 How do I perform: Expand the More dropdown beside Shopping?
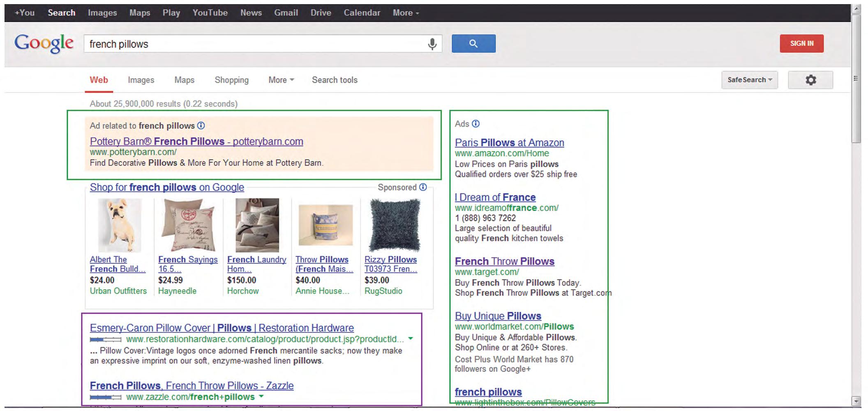281,80
